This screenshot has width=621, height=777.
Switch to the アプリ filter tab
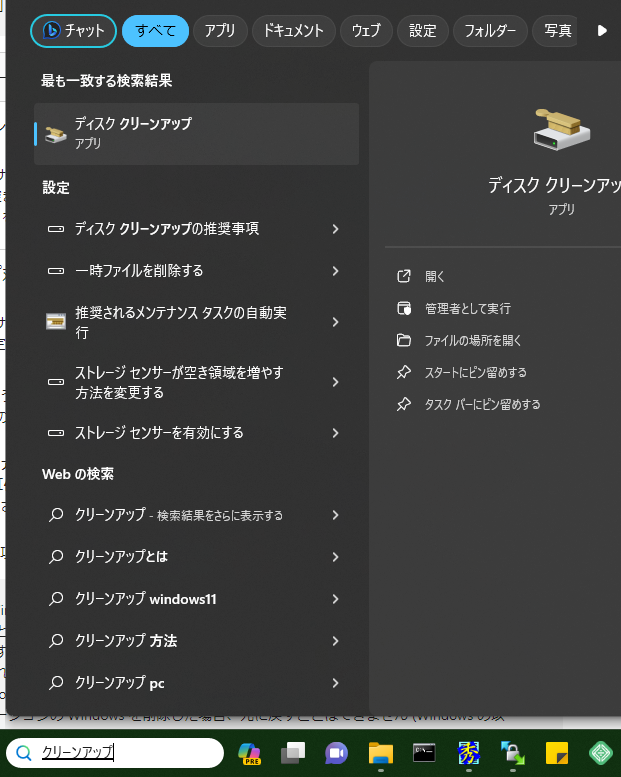point(219,31)
